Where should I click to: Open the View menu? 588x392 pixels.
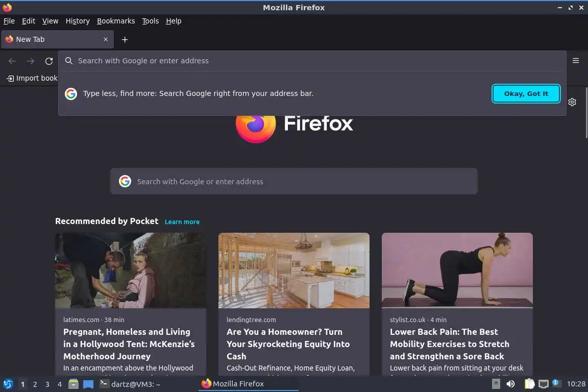[50, 21]
